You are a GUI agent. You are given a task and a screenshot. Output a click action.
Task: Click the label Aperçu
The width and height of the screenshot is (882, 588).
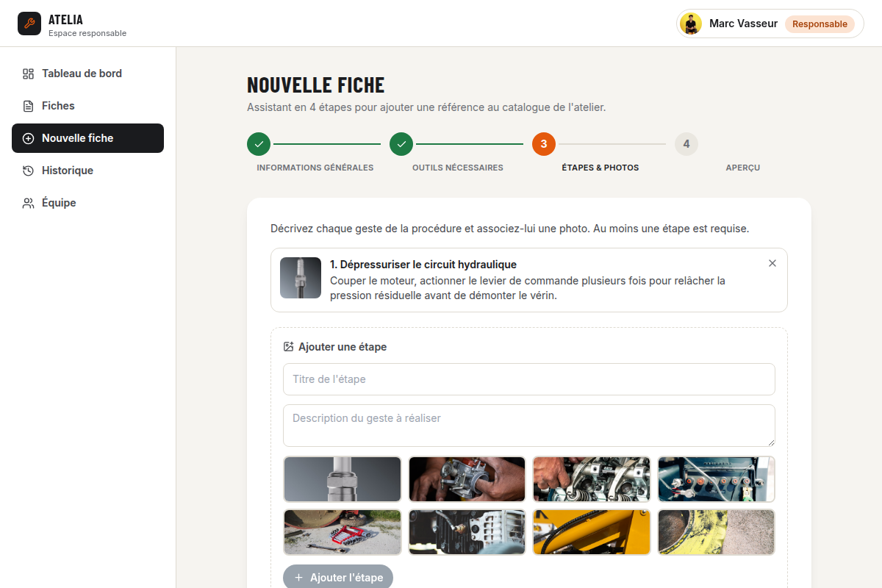point(743,168)
